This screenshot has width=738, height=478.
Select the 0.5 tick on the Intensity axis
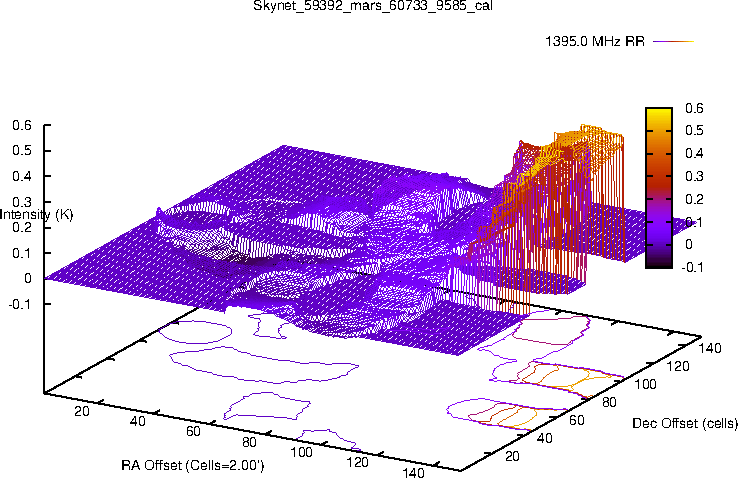[x=22, y=151]
